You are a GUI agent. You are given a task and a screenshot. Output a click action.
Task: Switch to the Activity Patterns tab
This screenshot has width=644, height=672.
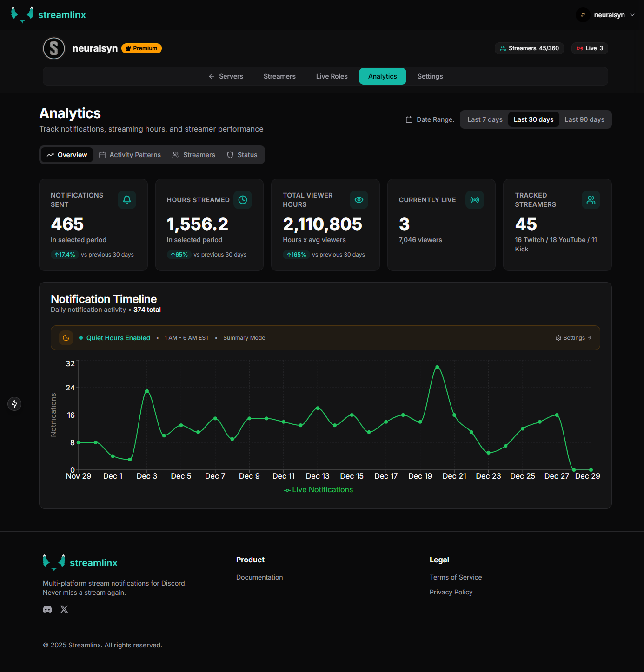click(x=130, y=154)
